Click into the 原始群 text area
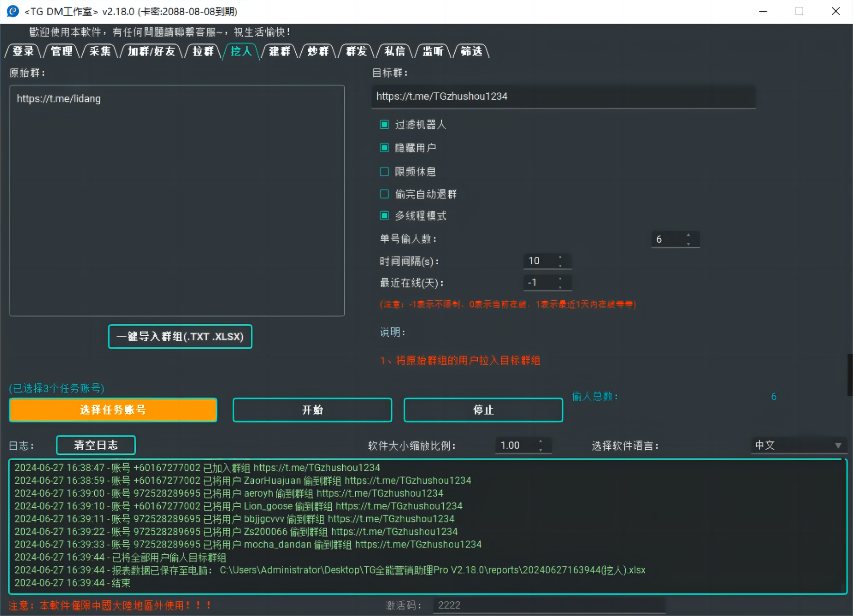 click(177, 201)
